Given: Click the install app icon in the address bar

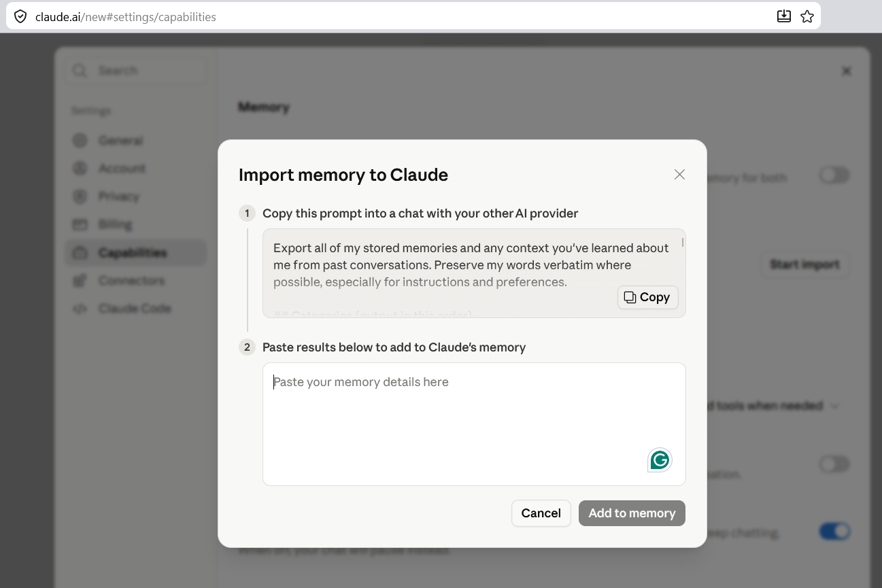Looking at the screenshot, I should (x=784, y=16).
